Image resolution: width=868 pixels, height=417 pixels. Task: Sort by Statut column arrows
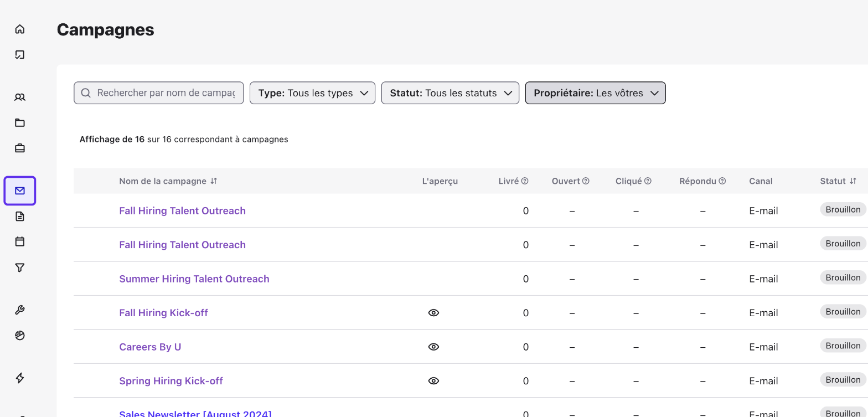pyautogui.click(x=853, y=181)
